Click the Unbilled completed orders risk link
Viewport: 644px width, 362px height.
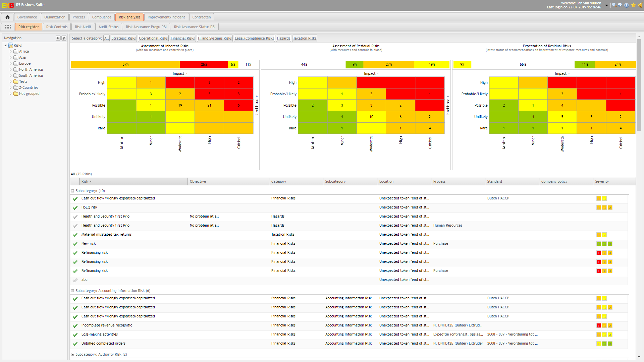pos(103,343)
